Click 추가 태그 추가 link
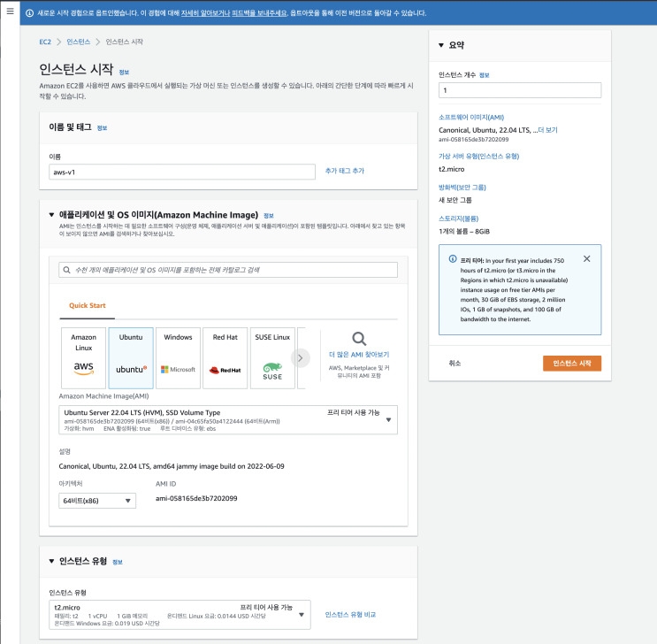This screenshot has height=644, width=657. [x=345, y=171]
